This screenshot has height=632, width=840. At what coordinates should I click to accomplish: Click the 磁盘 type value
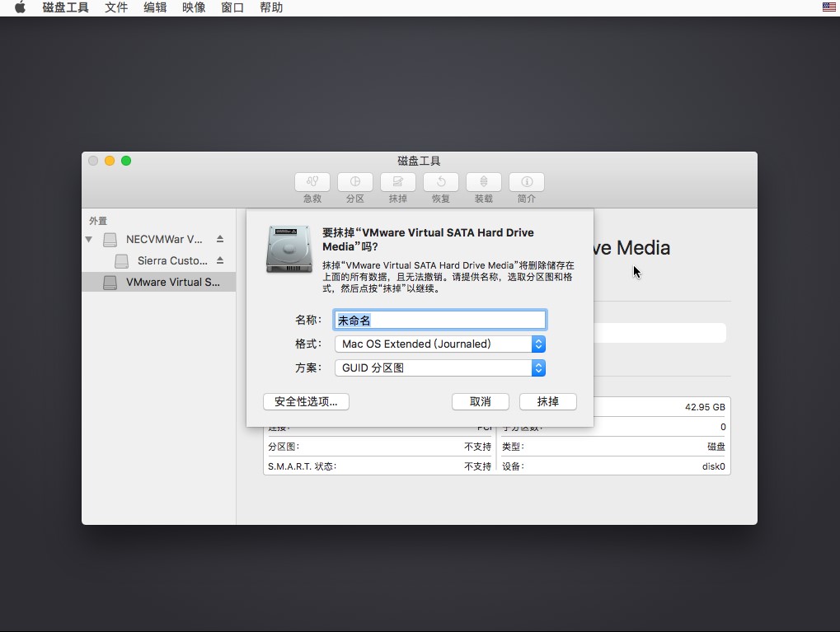coord(716,447)
